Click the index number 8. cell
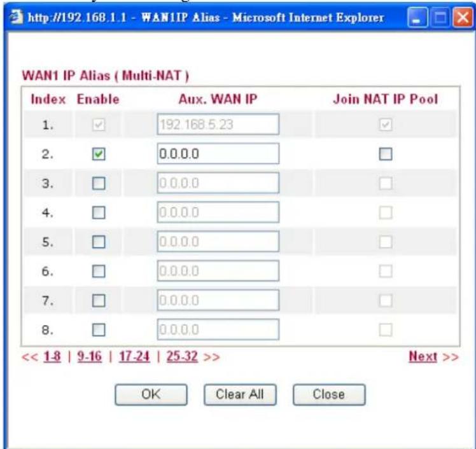This screenshot has width=476, height=449. click(x=48, y=330)
